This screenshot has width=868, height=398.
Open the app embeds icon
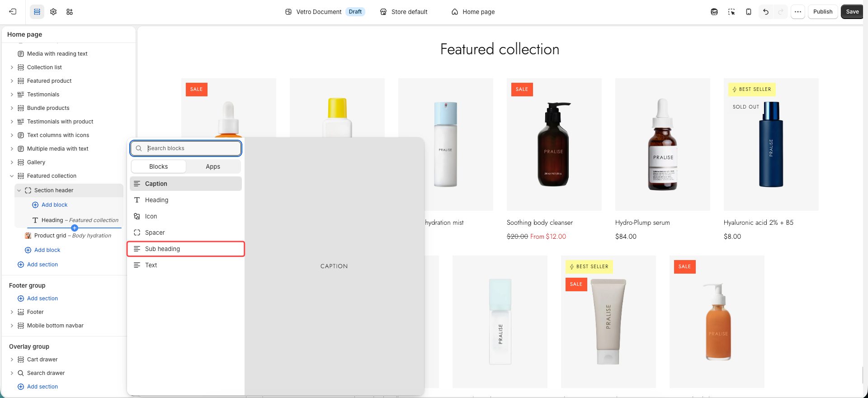click(x=70, y=12)
